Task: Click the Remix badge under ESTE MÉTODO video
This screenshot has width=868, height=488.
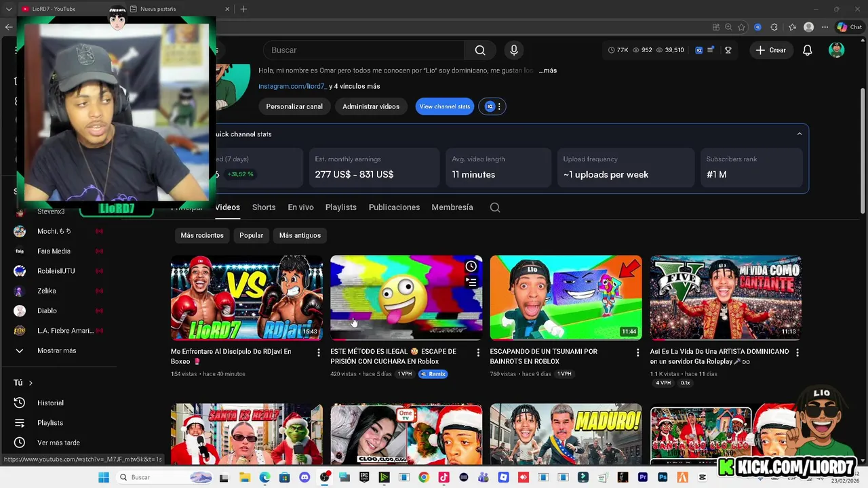Action: point(433,374)
